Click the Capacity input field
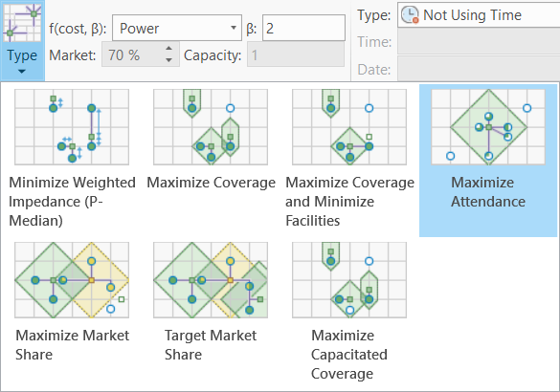Viewport: 560px width, 392px height. point(296,54)
